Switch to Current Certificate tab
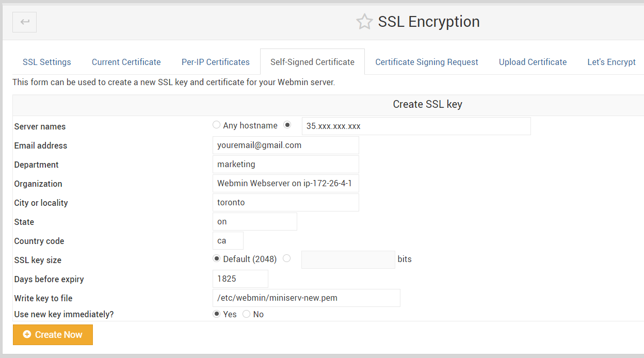This screenshot has width=644, height=358. click(x=126, y=62)
